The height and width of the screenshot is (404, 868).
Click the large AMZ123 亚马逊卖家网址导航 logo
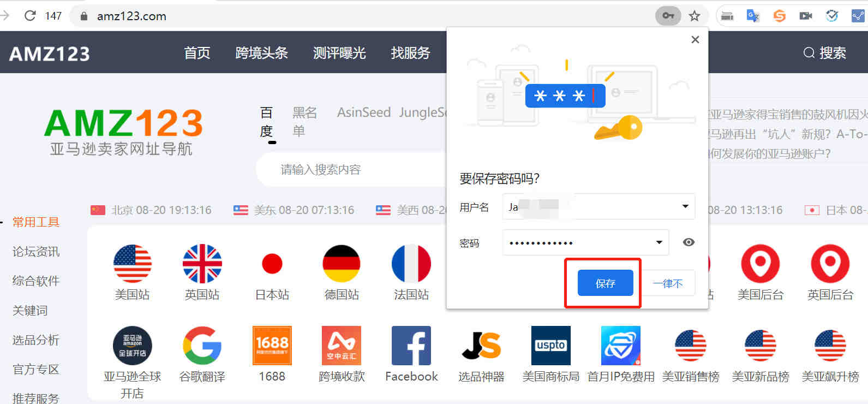pos(123,132)
